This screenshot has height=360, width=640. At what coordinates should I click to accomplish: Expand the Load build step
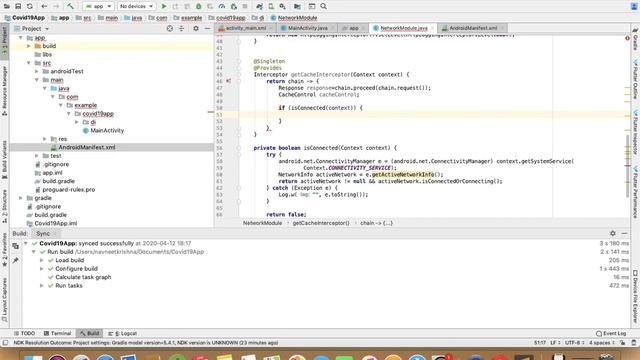(x=42, y=260)
